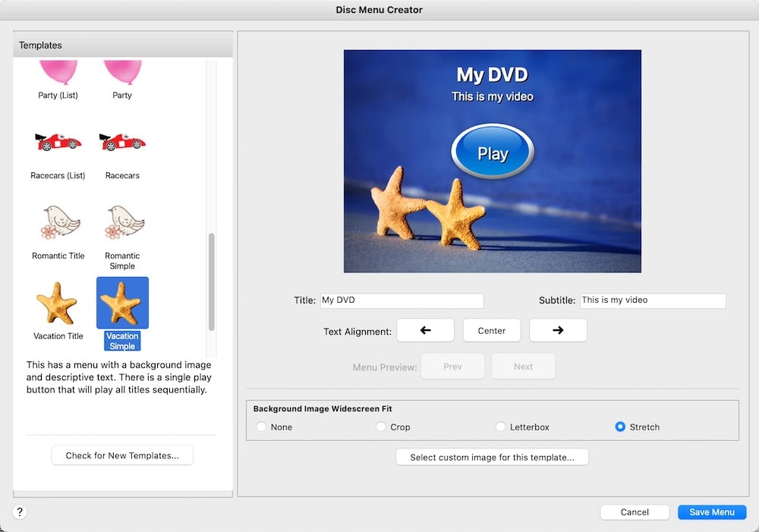Focus the Title text field
This screenshot has height=532, width=759.
click(402, 301)
